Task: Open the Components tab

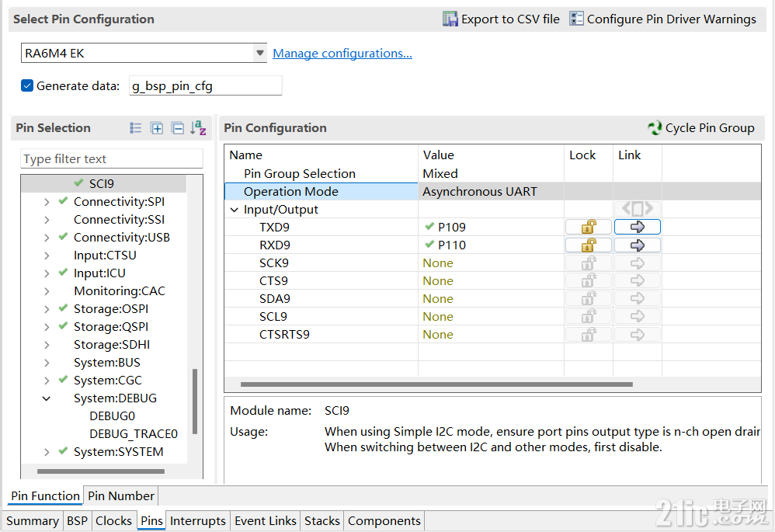Action: click(384, 520)
